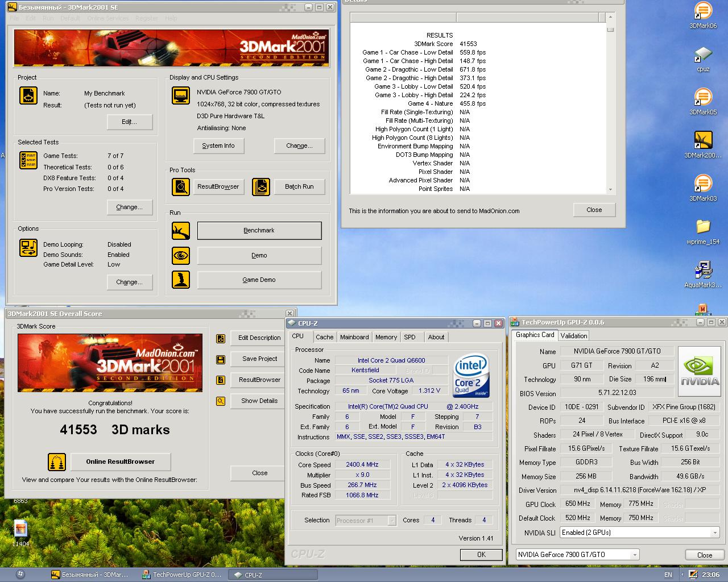Switch to Mainboard tab in CPU-Z
Image resolution: width=728 pixels, height=582 pixels.
pyautogui.click(x=354, y=337)
